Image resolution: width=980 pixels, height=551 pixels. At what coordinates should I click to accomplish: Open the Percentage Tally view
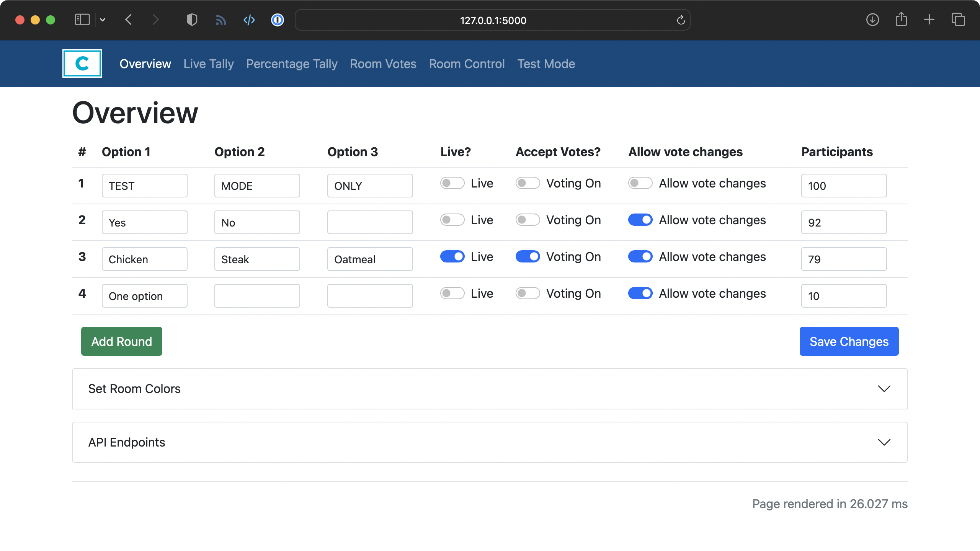point(292,63)
